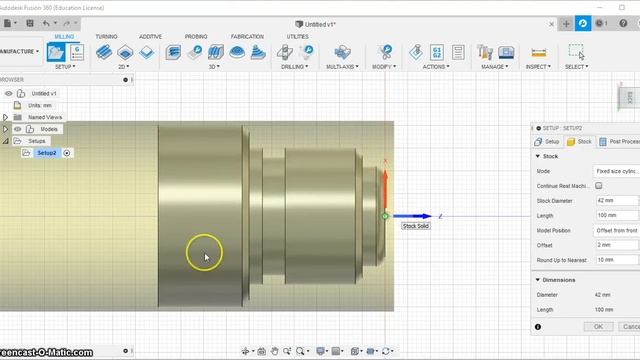Image resolution: width=640 pixels, height=360 pixels.
Task: Open the Mode dropdown showing Fixed size cylinder
Action: point(616,171)
